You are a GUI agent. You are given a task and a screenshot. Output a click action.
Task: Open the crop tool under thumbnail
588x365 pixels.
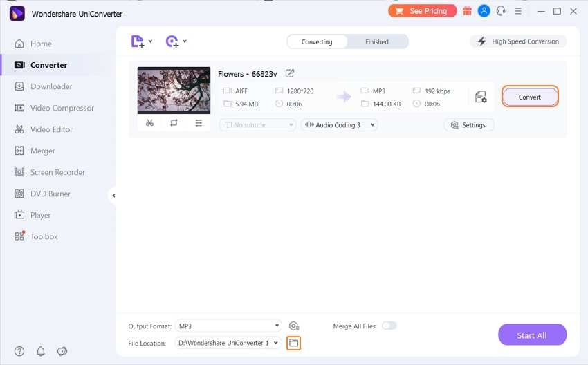point(174,123)
